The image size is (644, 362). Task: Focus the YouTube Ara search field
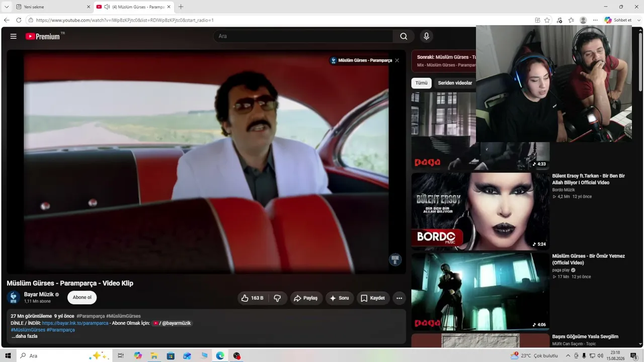click(x=303, y=36)
